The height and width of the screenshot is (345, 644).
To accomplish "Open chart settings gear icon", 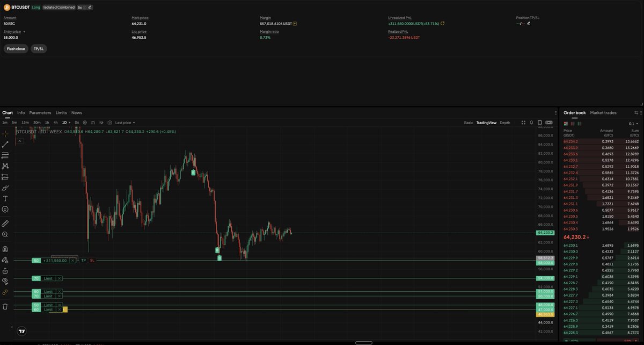I will click(x=85, y=123).
